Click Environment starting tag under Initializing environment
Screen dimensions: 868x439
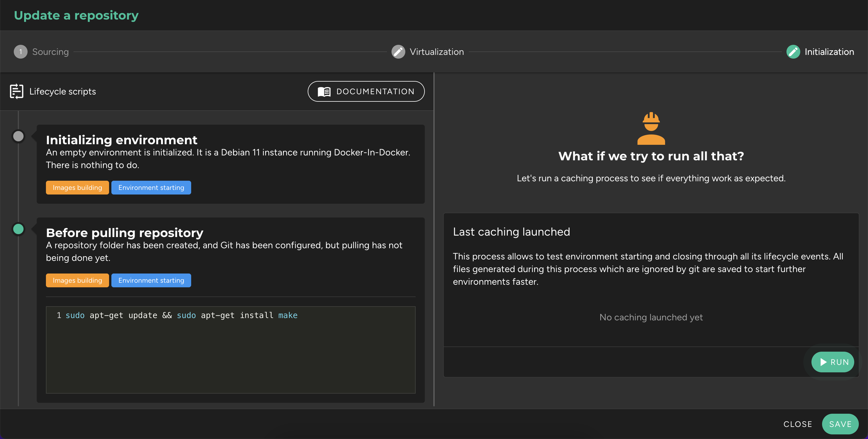coord(151,188)
